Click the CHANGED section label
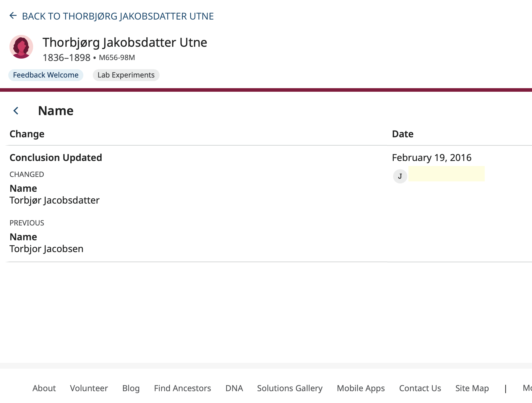 pos(27,175)
